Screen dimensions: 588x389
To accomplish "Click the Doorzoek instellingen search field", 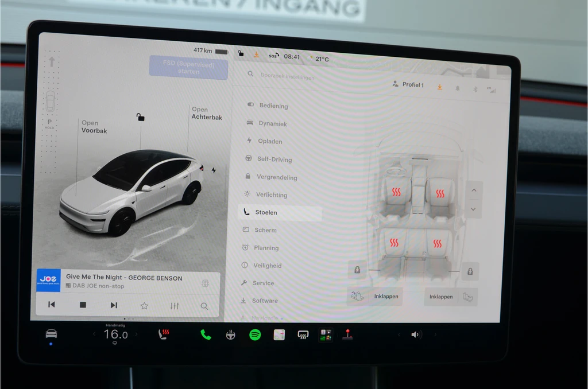I will coord(287,76).
